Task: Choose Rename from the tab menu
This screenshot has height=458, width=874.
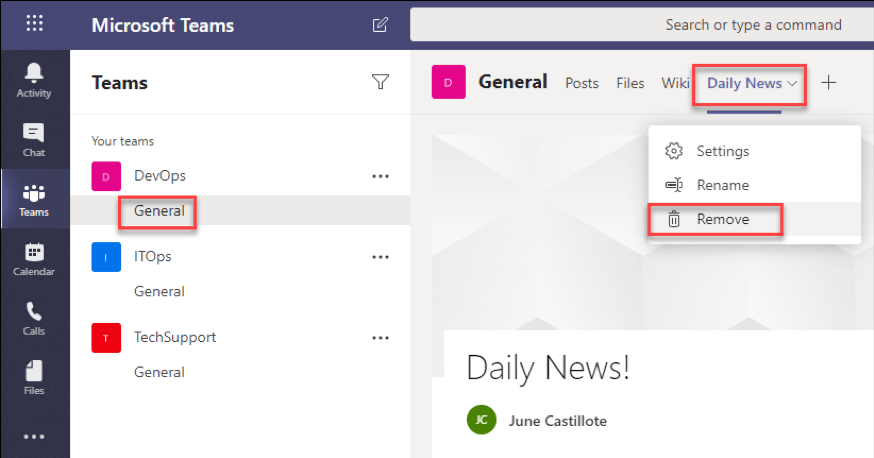Action: 755,185
